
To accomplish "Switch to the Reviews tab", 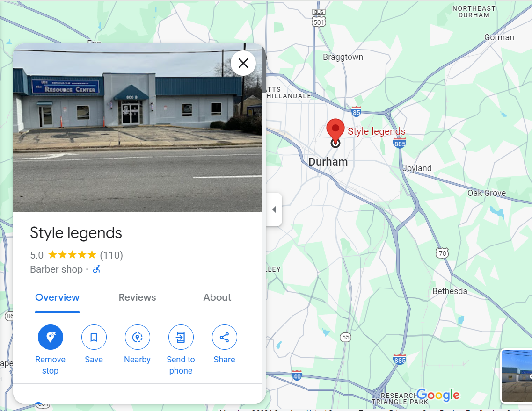I will tap(137, 297).
